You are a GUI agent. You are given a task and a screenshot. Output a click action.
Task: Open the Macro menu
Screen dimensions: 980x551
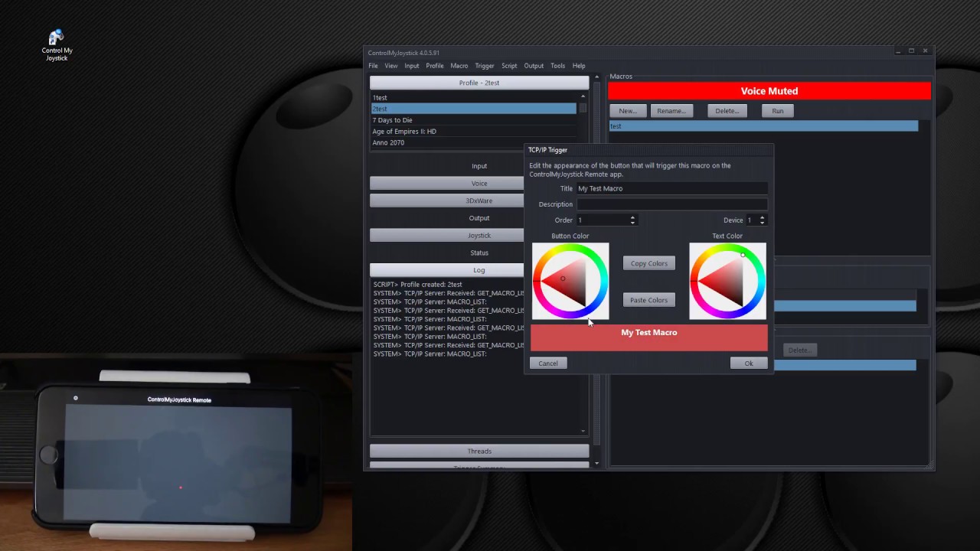click(459, 66)
